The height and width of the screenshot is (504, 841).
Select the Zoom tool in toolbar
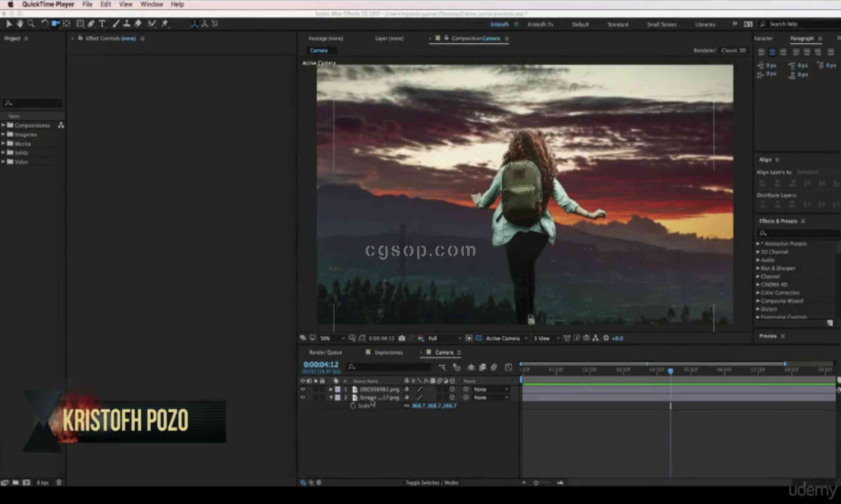coord(31,24)
